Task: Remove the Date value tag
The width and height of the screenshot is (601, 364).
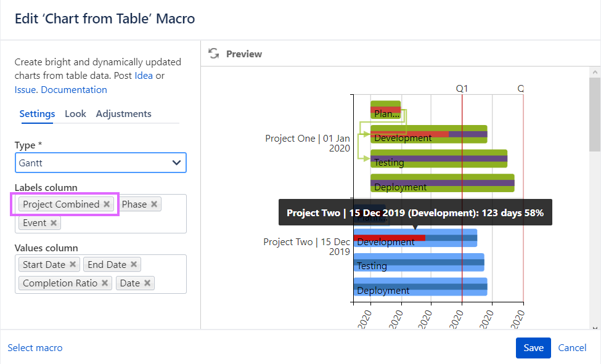Action: pyautogui.click(x=147, y=283)
